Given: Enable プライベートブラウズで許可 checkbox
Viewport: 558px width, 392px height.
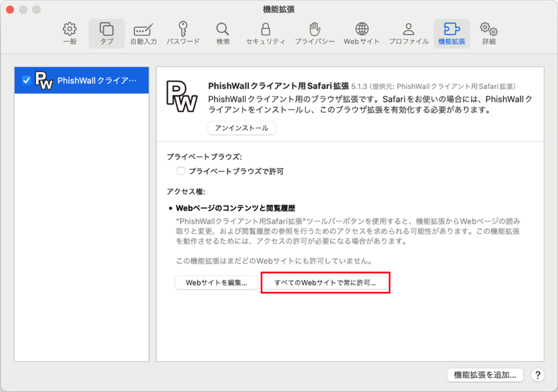Looking at the screenshot, I should coord(181,171).
